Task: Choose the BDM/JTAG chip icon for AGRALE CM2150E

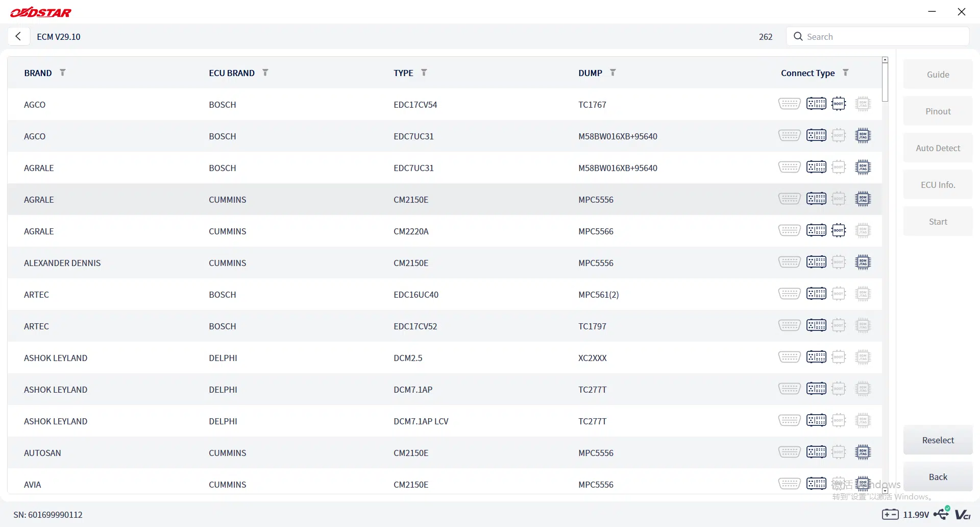Action: 863,199
